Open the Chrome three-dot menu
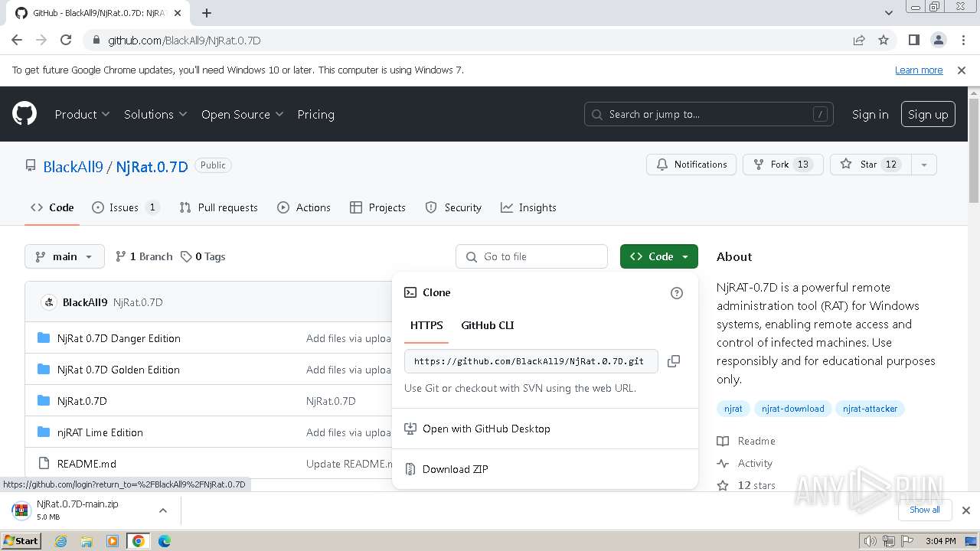This screenshot has width=980, height=551. pyautogui.click(x=962, y=40)
